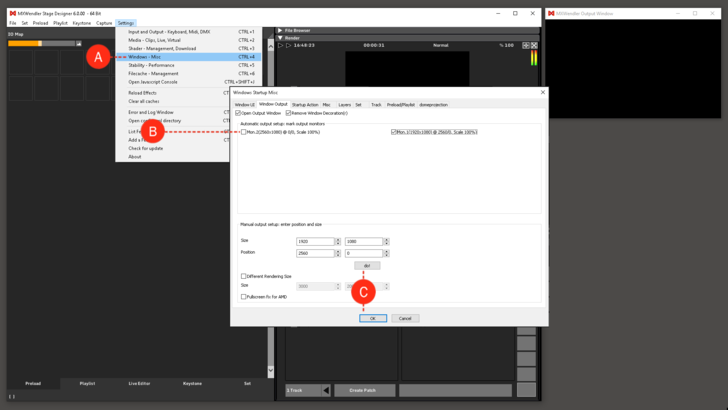Image resolution: width=728 pixels, height=410 pixels.
Task: Click the MXWendler logo in main title bar
Action: tap(13, 13)
